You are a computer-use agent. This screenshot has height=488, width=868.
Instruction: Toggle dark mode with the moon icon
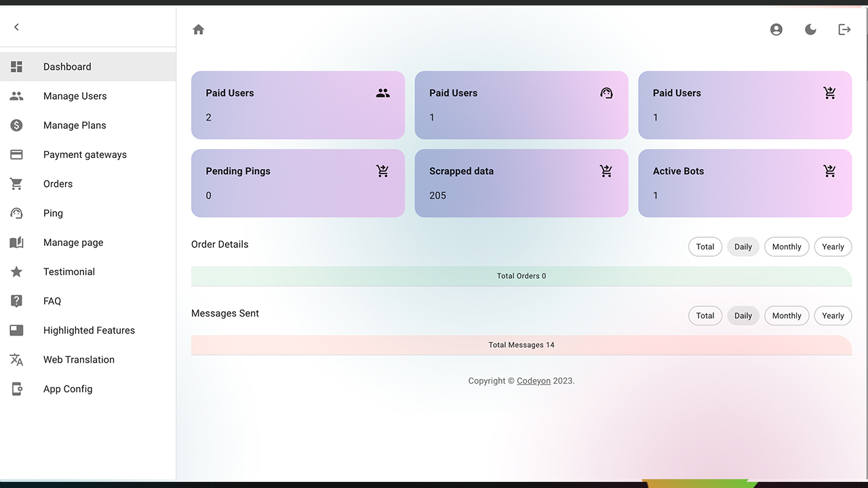click(x=810, y=29)
